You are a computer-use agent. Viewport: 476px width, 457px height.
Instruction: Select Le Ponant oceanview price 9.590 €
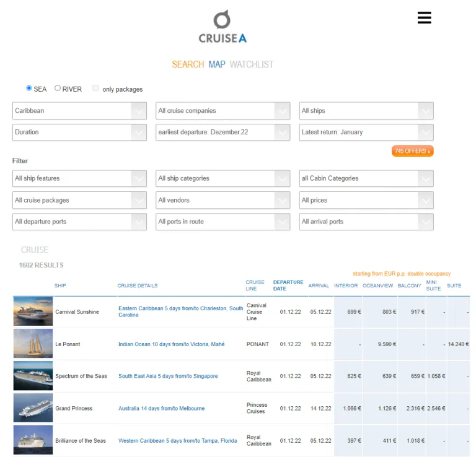tap(387, 344)
